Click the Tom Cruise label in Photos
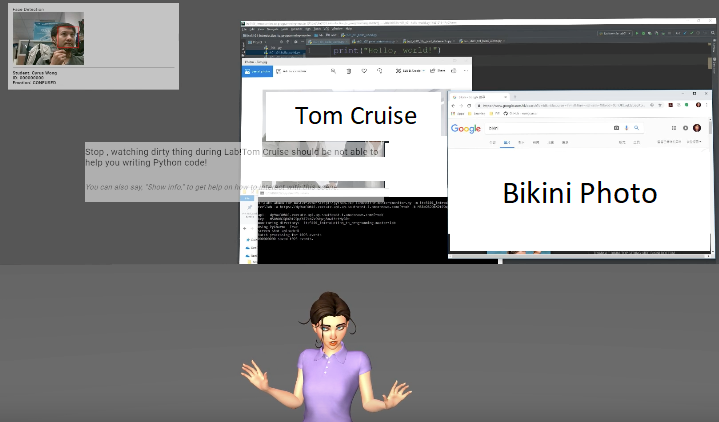The height and width of the screenshot is (422, 719). coord(356,116)
